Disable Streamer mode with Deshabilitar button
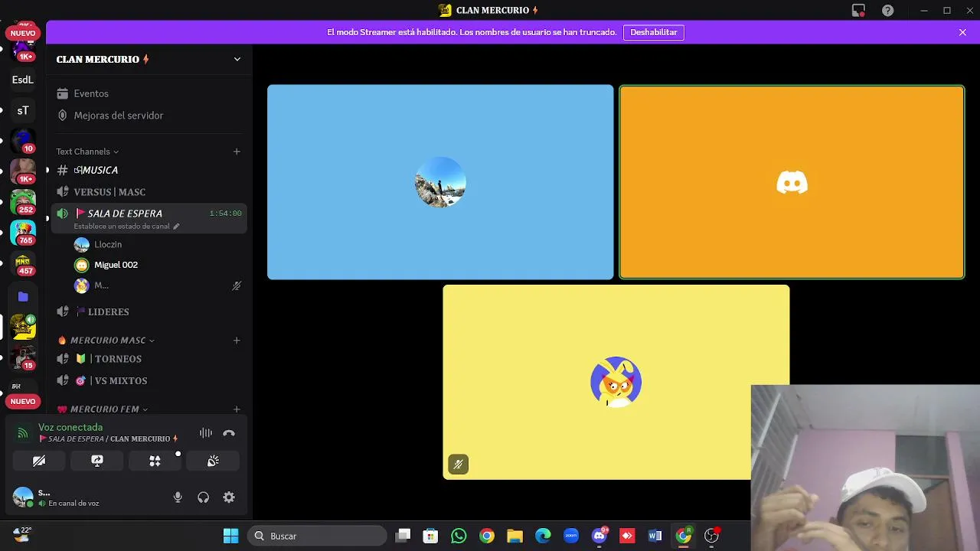This screenshot has height=551, width=980. click(x=654, y=32)
